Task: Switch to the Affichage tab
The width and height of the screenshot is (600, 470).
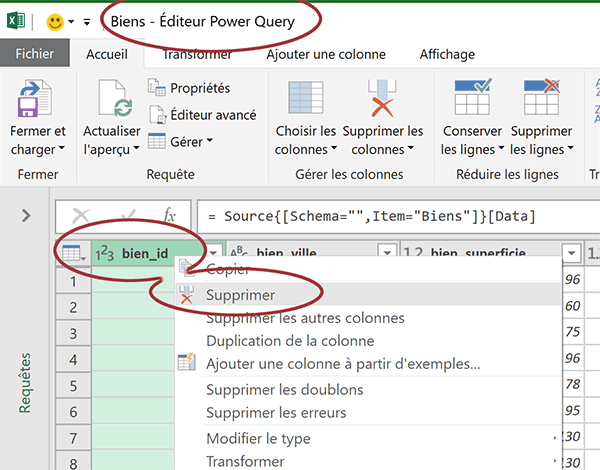Action: (x=447, y=54)
